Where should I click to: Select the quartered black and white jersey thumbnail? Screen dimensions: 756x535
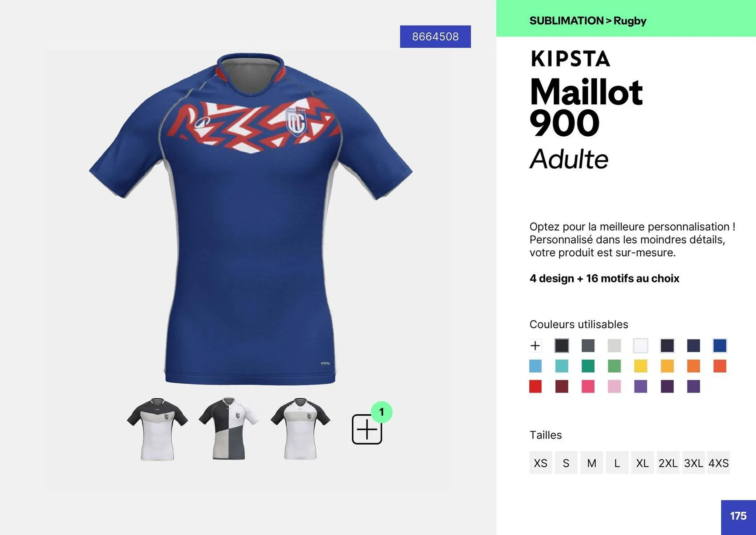(x=229, y=429)
